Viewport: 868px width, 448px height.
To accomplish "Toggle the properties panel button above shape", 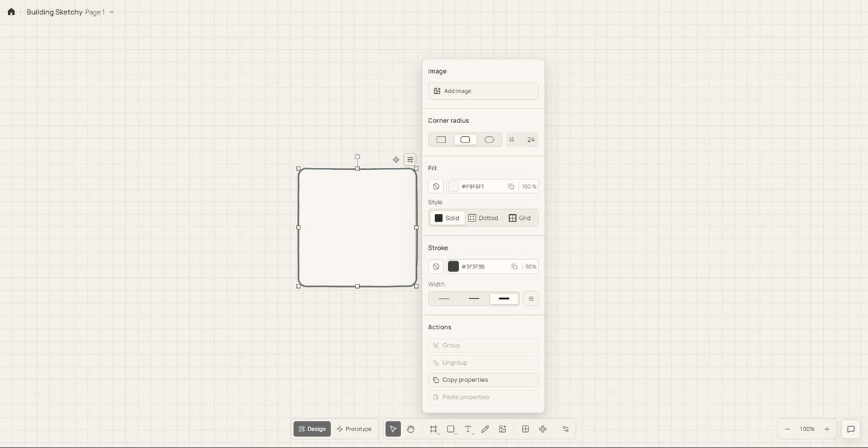I will (410, 160).
